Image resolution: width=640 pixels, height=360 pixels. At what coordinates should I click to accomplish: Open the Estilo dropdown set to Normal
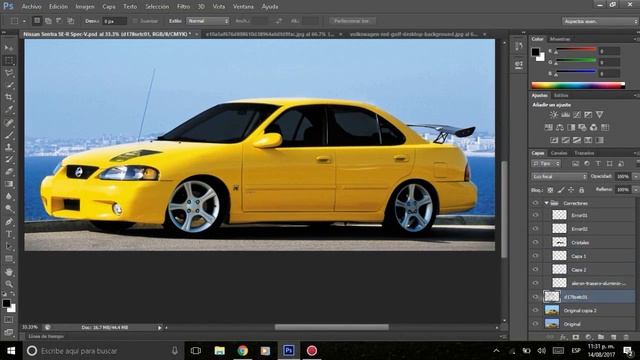208,21
